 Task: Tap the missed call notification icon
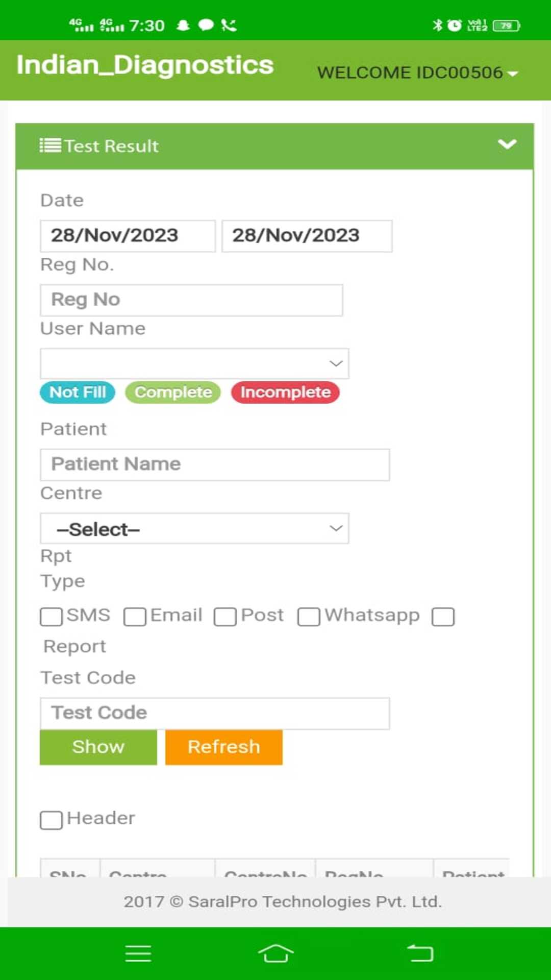coord(229,25)
